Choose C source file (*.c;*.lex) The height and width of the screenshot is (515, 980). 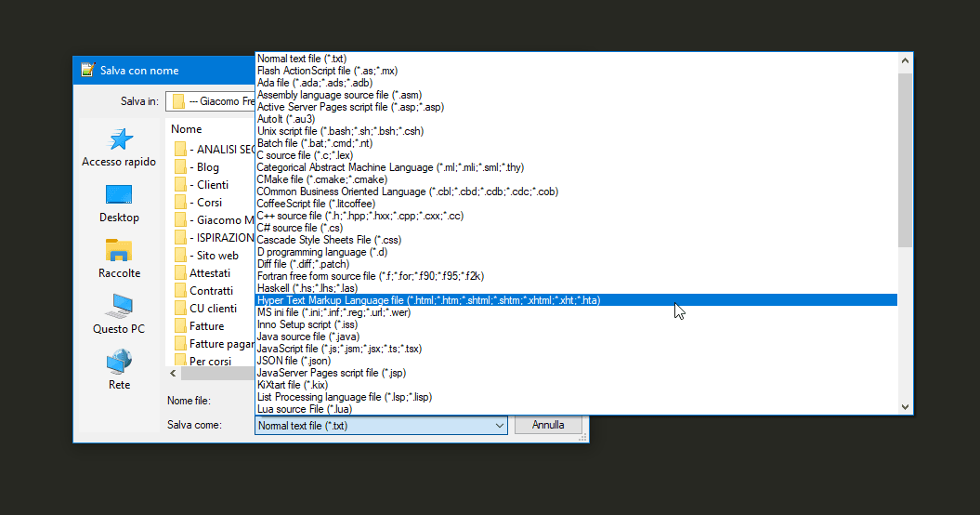click(x=576, y=155)
